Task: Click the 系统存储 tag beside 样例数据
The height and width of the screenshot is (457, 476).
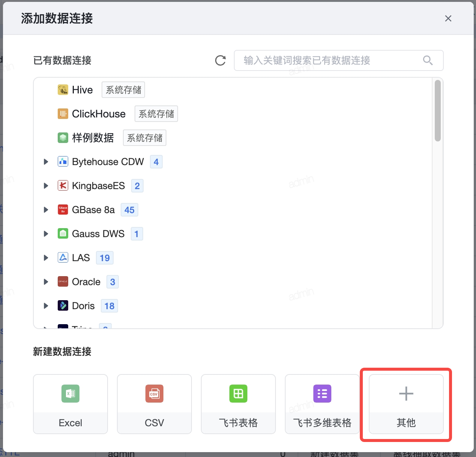Action: pyautogui.click(x=145, y=138)
